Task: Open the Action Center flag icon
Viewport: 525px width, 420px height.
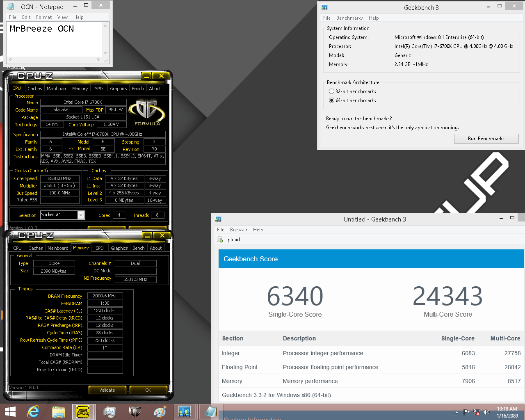Action: pos(466,412)
